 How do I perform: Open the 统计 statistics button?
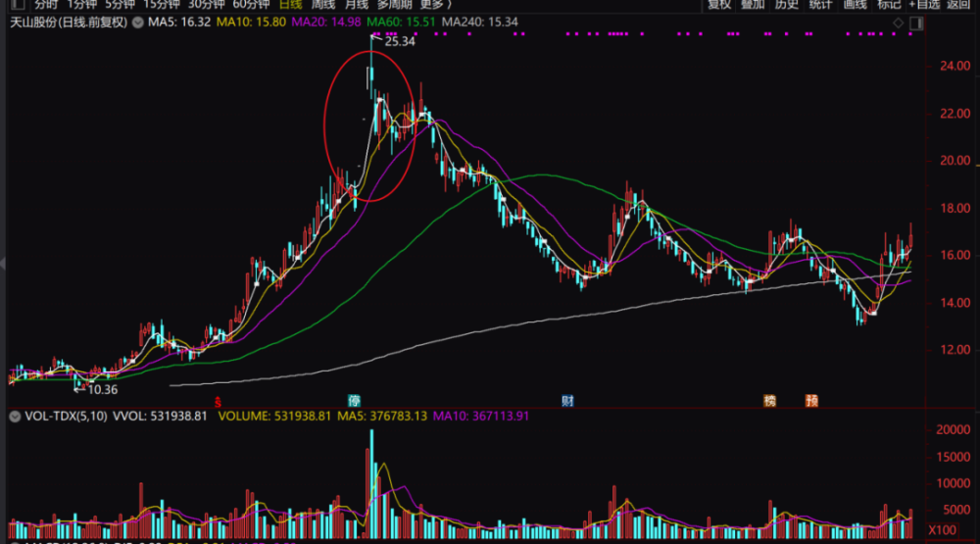pos(820,4)
